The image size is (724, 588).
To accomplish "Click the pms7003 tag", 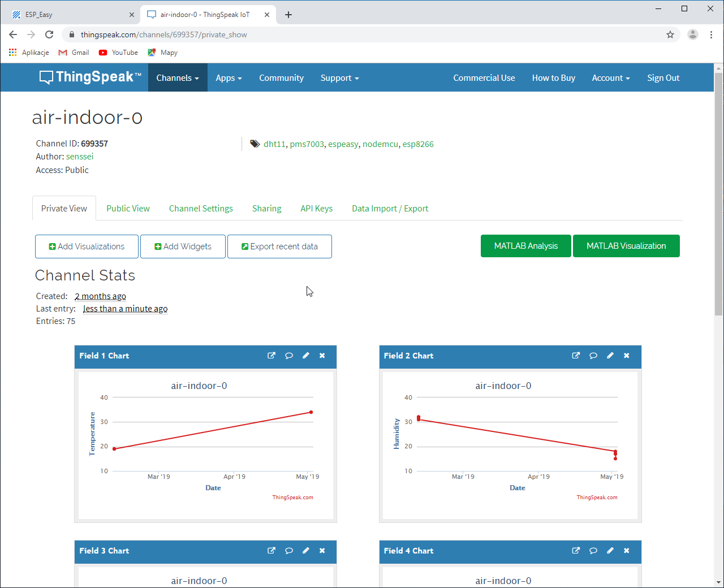I will [307, 144].
